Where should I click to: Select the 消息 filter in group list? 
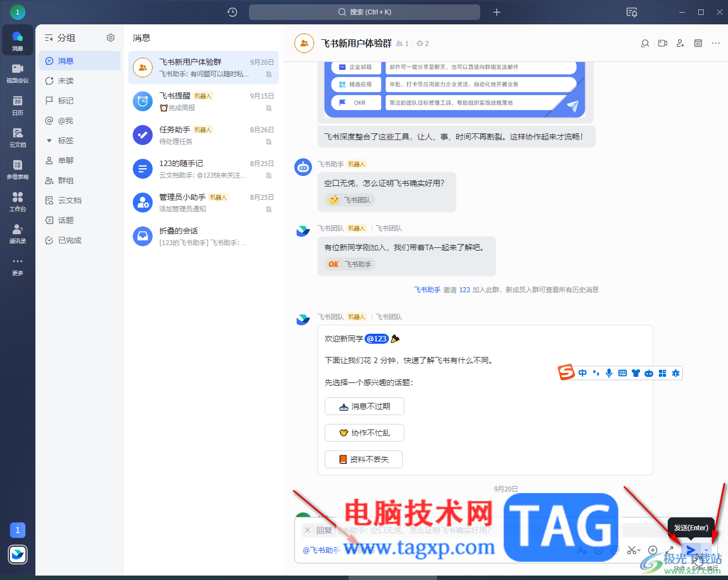(x=80, y=61)
